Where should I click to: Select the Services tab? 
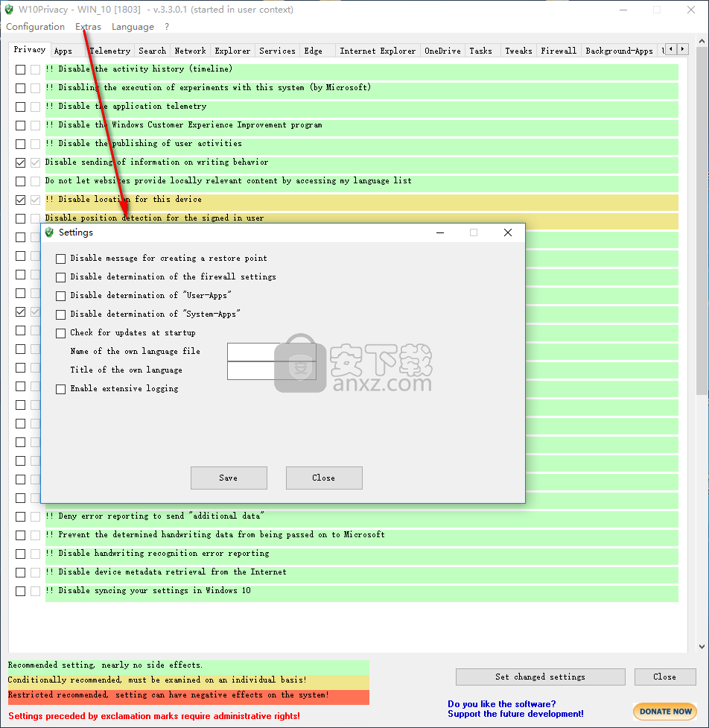(278, 51)
